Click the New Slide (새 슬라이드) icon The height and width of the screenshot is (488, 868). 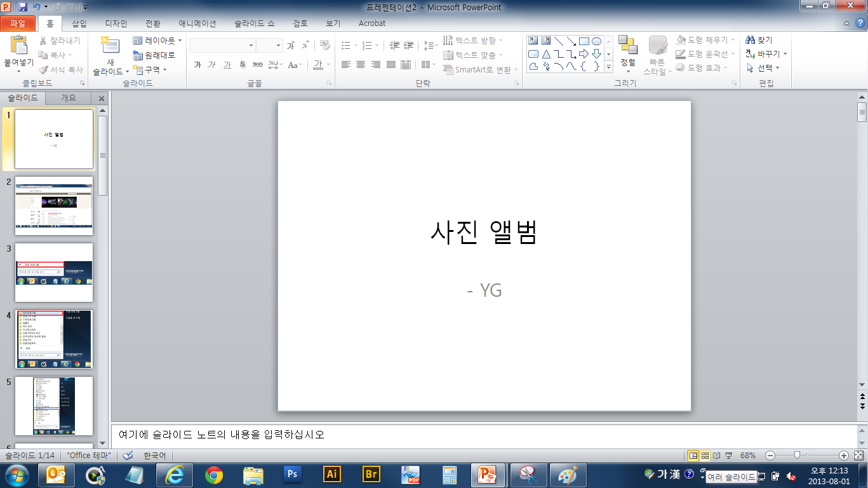110,46
